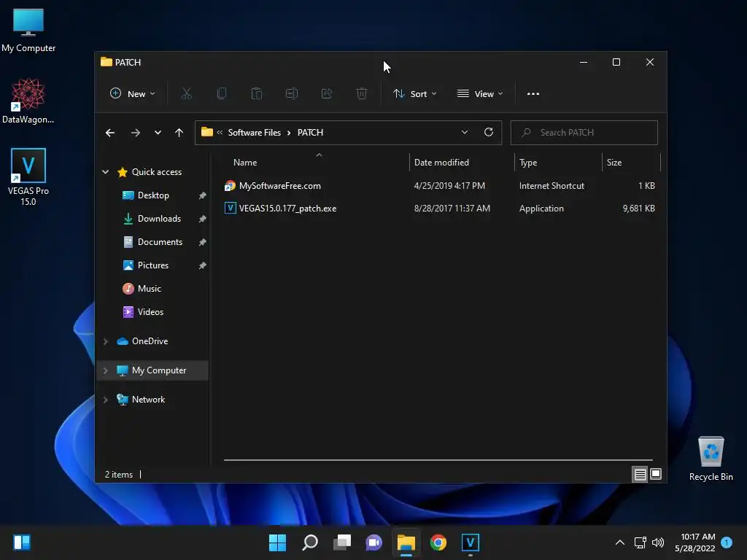Screen dimensions: 747x560
Task: Click Internet Shortcut type cell
Action: [551, 186]
